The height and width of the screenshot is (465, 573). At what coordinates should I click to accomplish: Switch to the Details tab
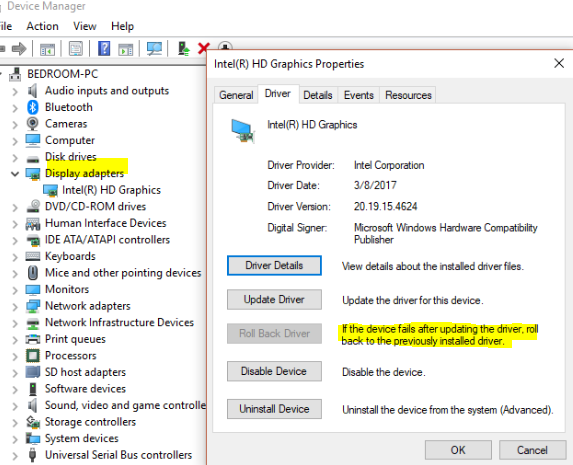(x=318, y=95)
